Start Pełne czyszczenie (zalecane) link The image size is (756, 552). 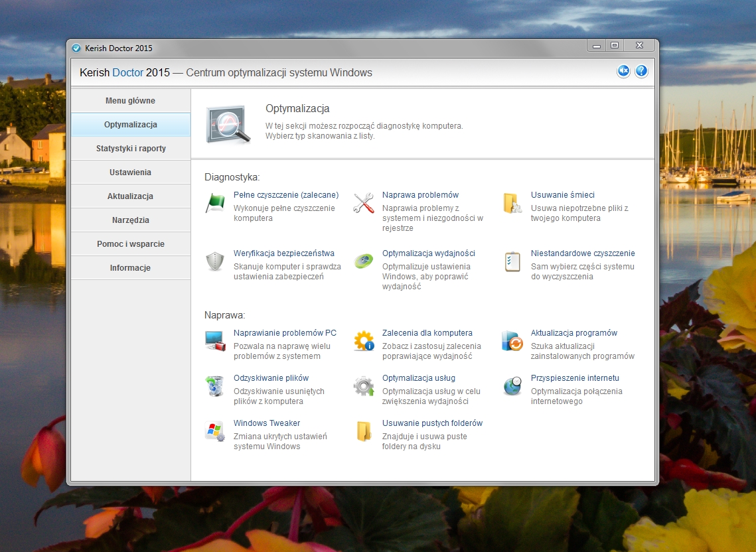(x=286, y=195)
